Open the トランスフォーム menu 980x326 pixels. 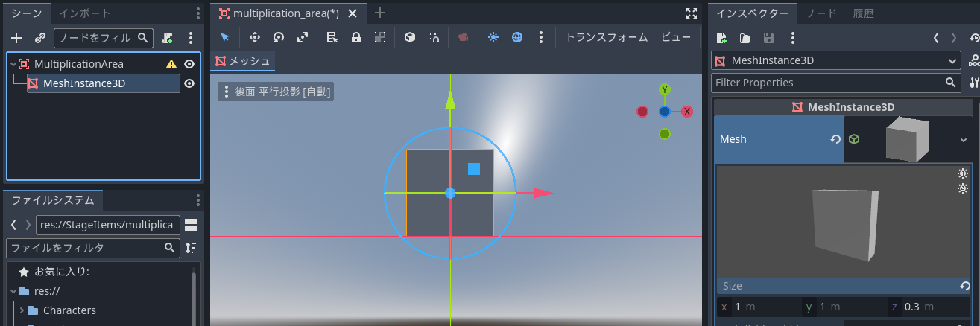607,37
